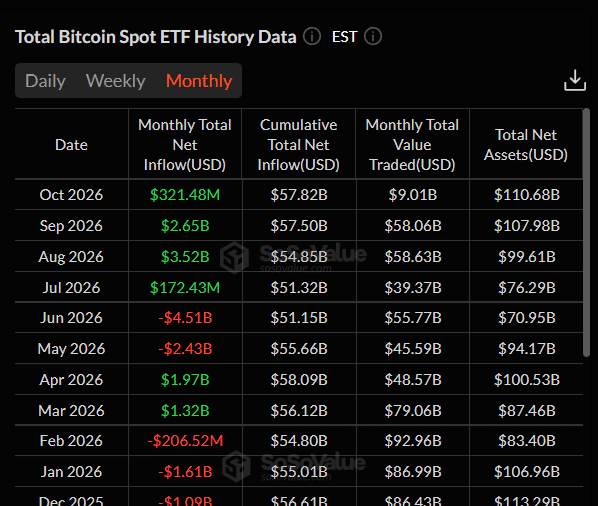This screenshot has height=506, width=598.
Task: Select the Oct 2026 date cell
Action: coord(71,195)
